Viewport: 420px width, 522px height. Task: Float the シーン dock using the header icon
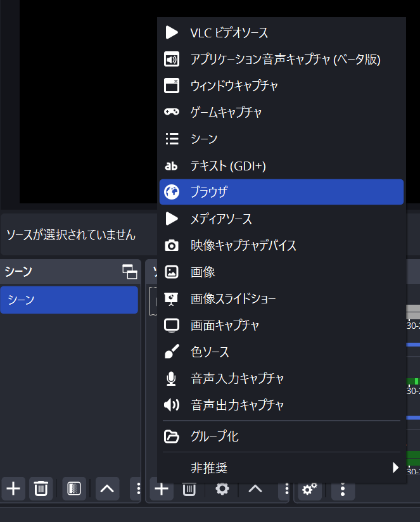[x=130, y=272]
